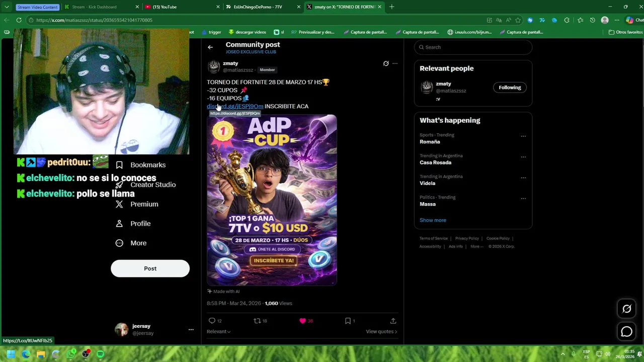Viewport: 644px width, 362px height.
Task: Open a new browser tab
Action: point(392,7)
